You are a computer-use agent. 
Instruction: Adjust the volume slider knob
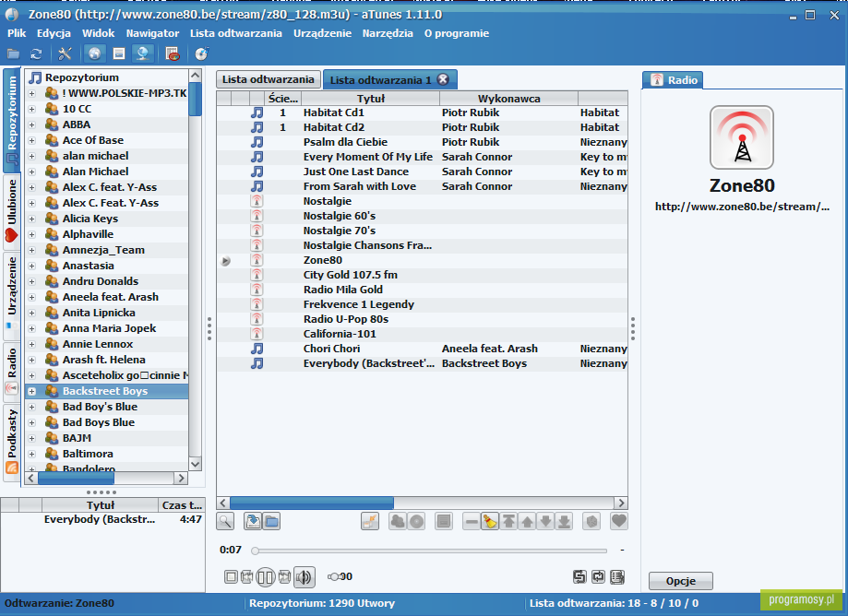tap(334, 576)
